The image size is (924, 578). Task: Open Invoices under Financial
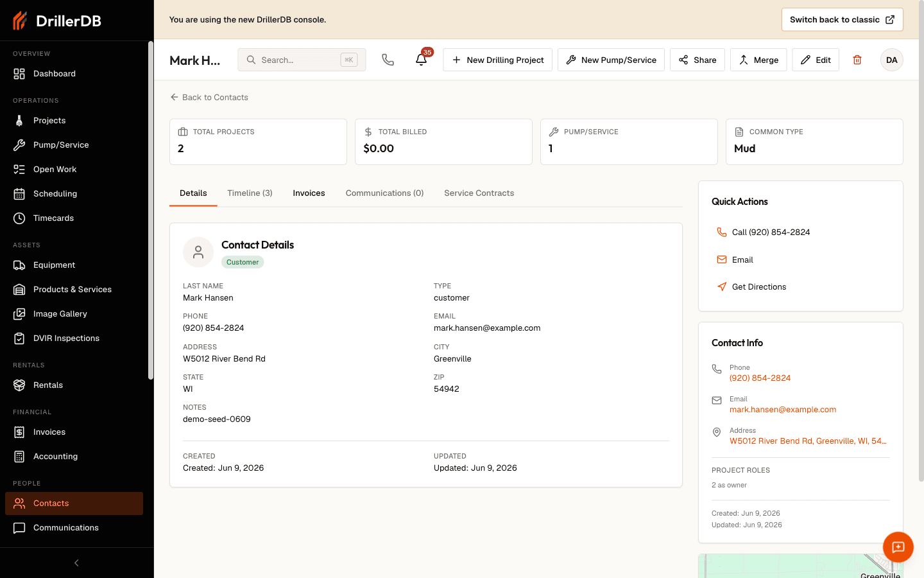(74, 432)
